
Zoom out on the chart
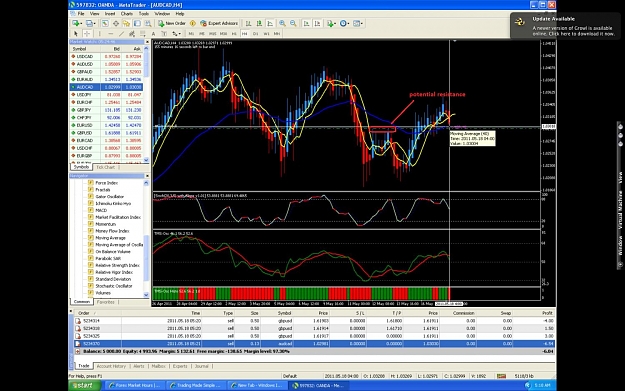293,24
